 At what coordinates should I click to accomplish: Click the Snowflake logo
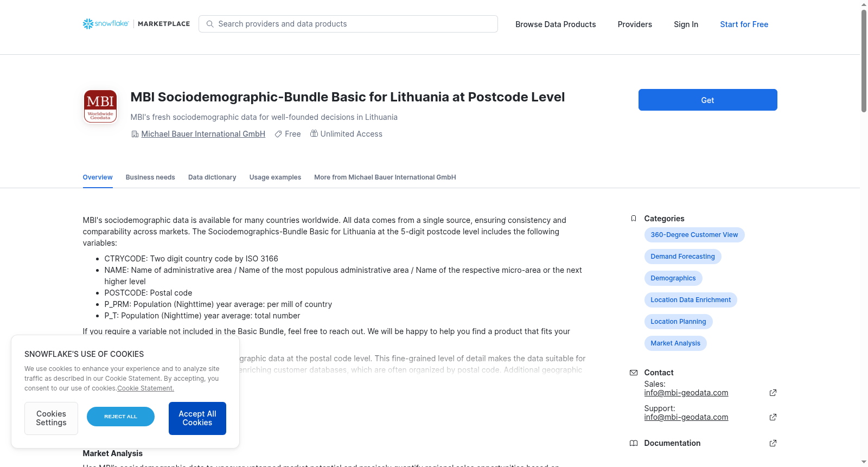106,24
